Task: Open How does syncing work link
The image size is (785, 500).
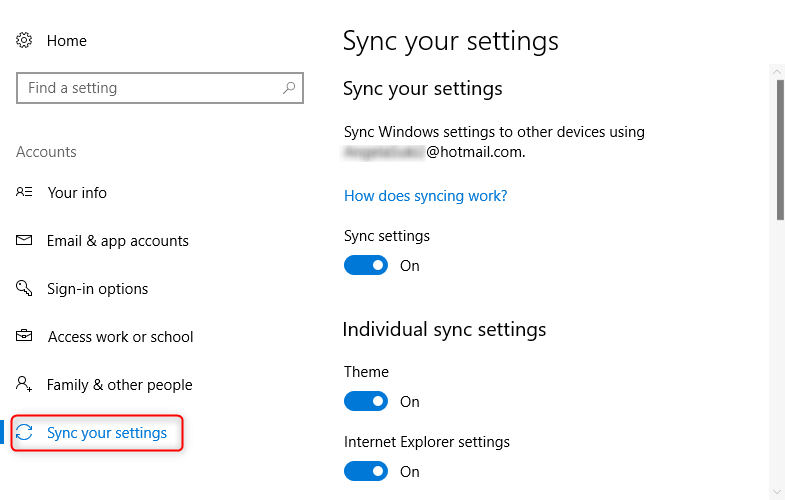Action: tap(426, 196)
